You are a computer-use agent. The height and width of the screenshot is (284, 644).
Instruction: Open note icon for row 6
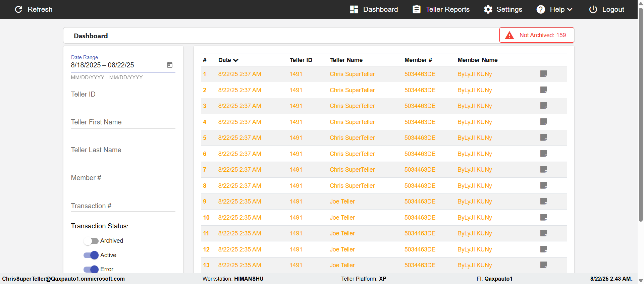(544, 154)
